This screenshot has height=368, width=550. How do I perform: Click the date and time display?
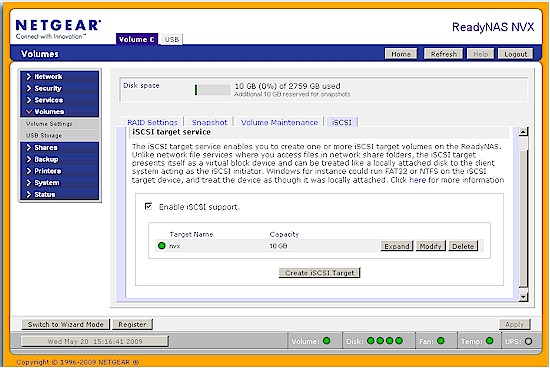click(95, 341)
